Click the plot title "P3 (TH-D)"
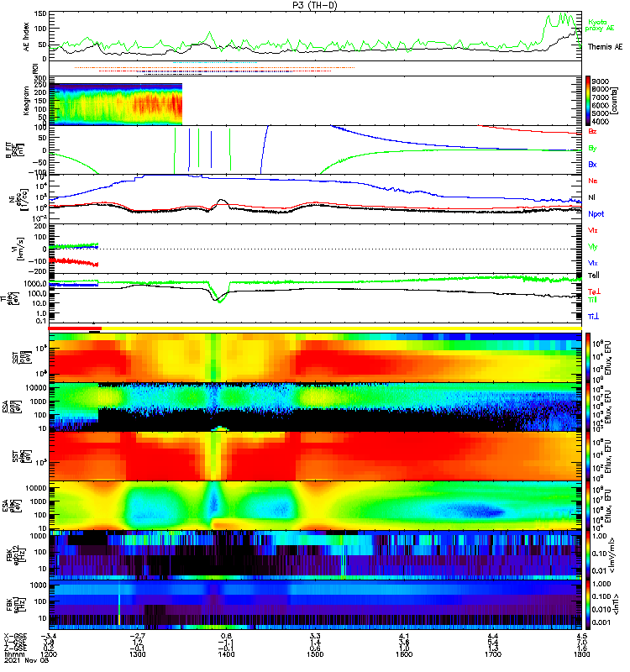The image size is (630, 672). point(315,5)
